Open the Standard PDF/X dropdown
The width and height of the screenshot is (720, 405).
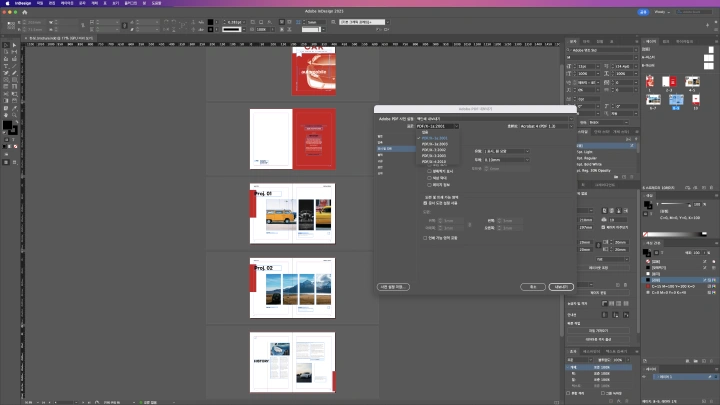point(437,126)
